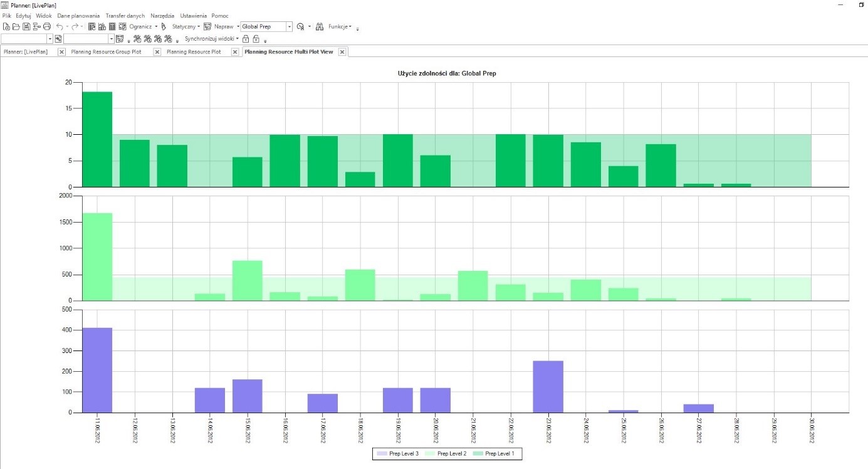
Task: Open the Plik menu
Action: [x=7, y=15]
